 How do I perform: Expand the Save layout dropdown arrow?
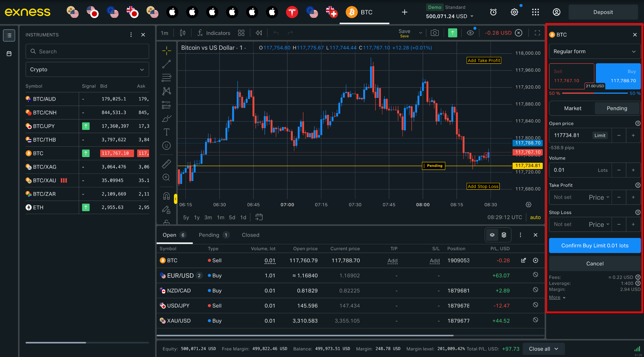[420, 33]
